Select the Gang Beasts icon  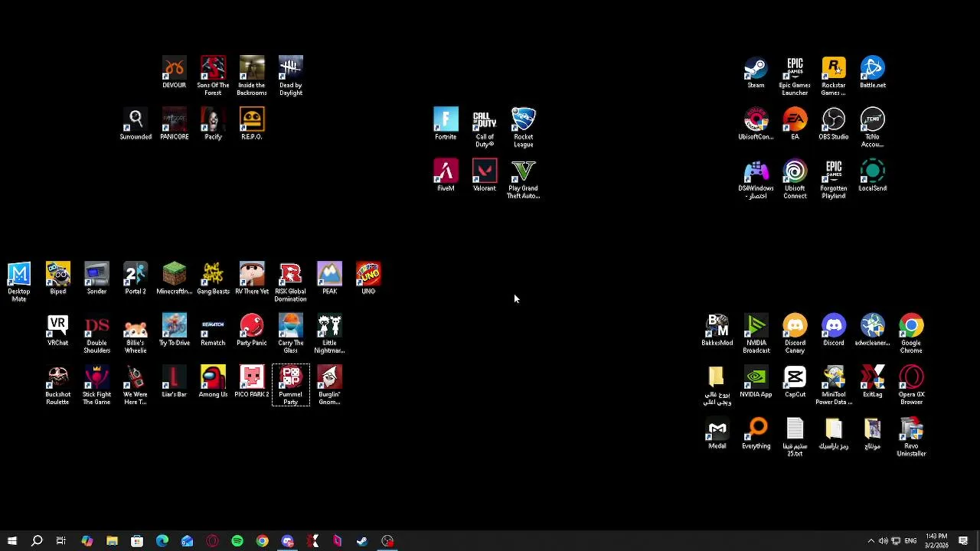pyautogui.click(x=213, y=279)
